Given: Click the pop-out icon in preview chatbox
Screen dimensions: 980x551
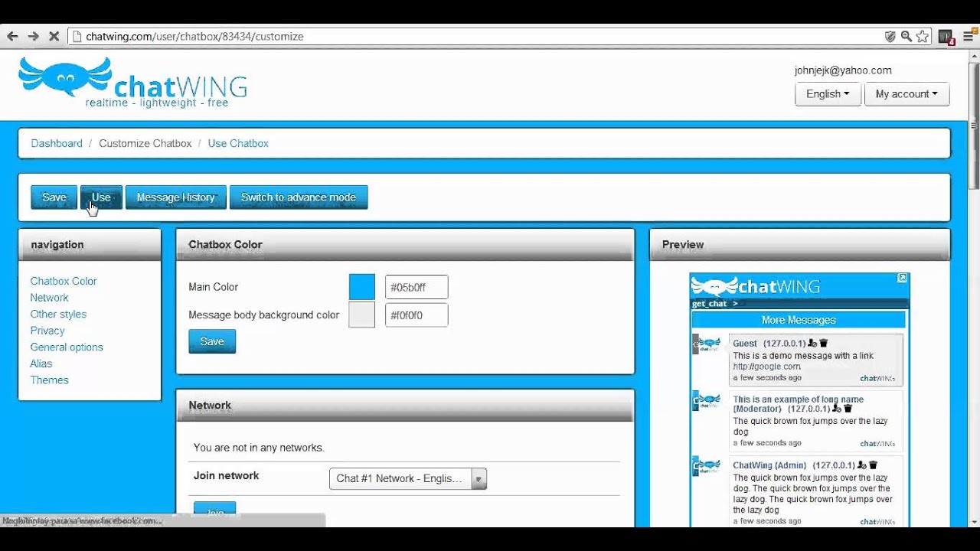Looking at the screenshot, I should tap(903, 279).
